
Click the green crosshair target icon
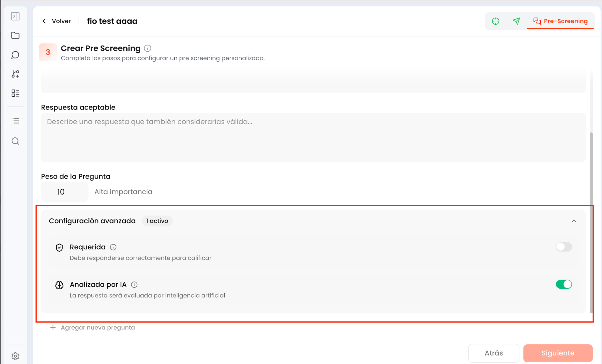tap(496, 21)
